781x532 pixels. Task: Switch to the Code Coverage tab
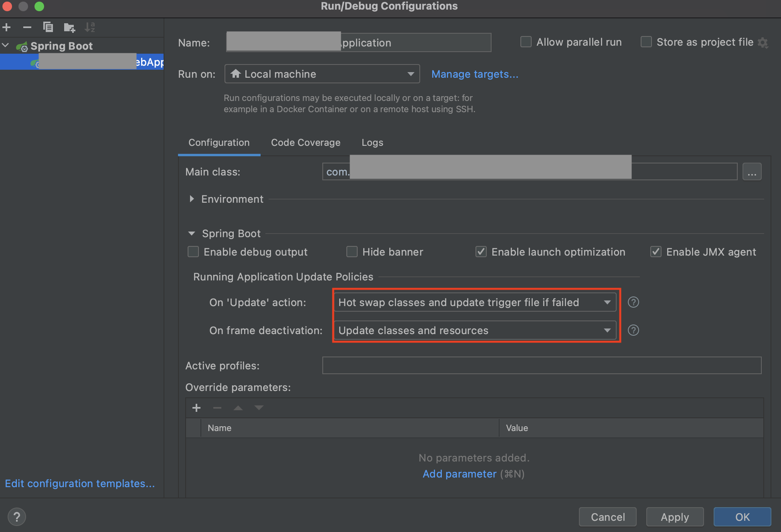coord(306,143)
